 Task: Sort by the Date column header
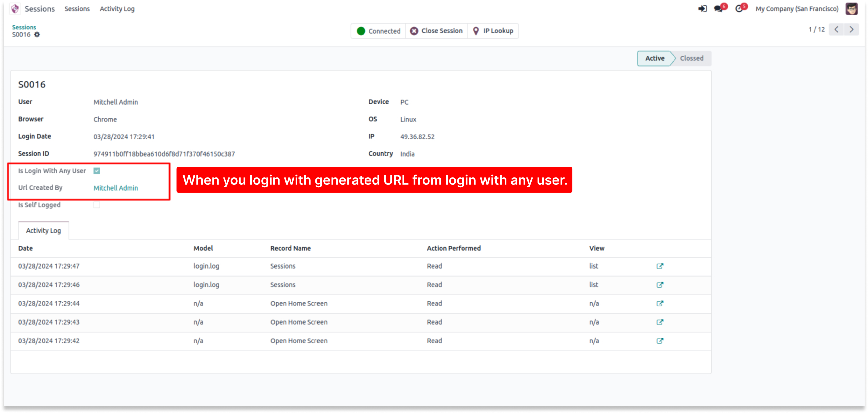(x=25, y=248)
